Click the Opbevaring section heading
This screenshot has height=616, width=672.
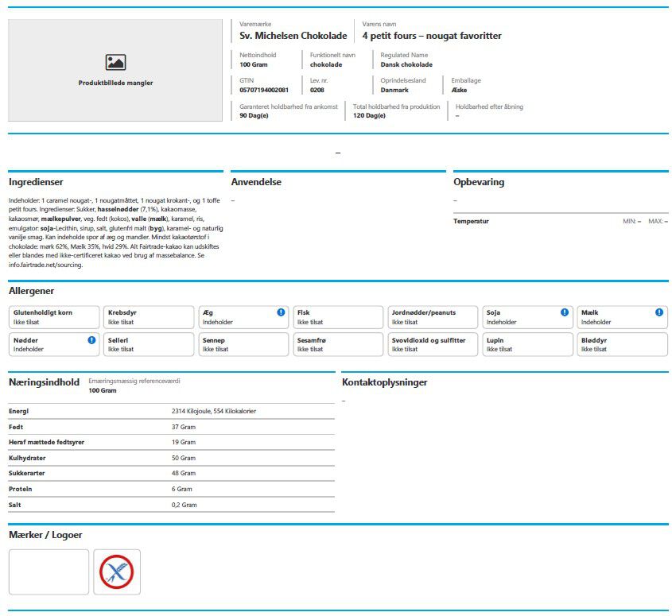click(479, 182)
